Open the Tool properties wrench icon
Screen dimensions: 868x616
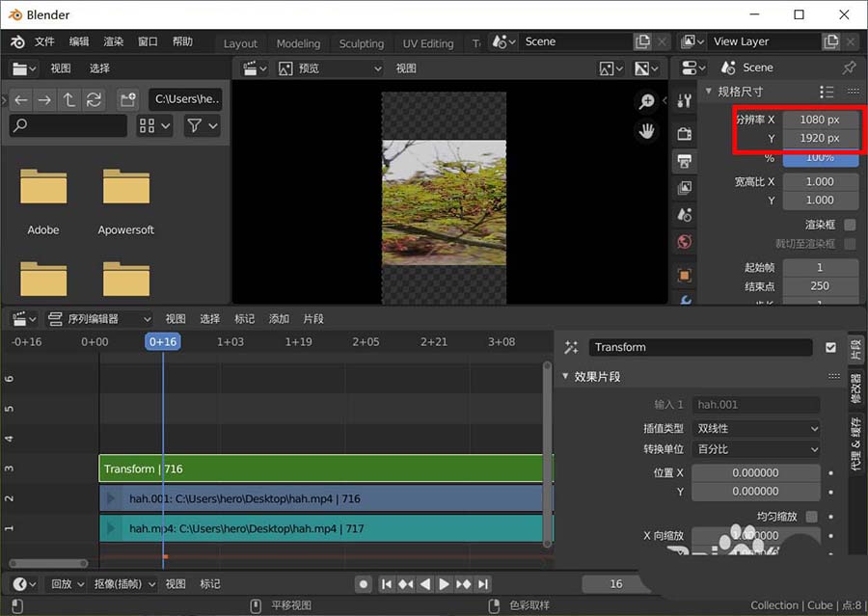[685, 99]
